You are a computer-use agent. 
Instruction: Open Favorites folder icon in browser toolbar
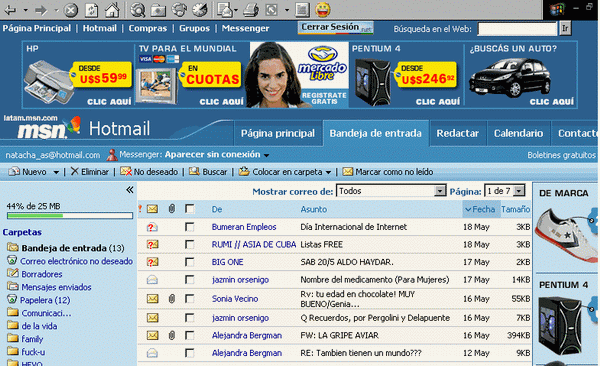[x=158, y=10]
